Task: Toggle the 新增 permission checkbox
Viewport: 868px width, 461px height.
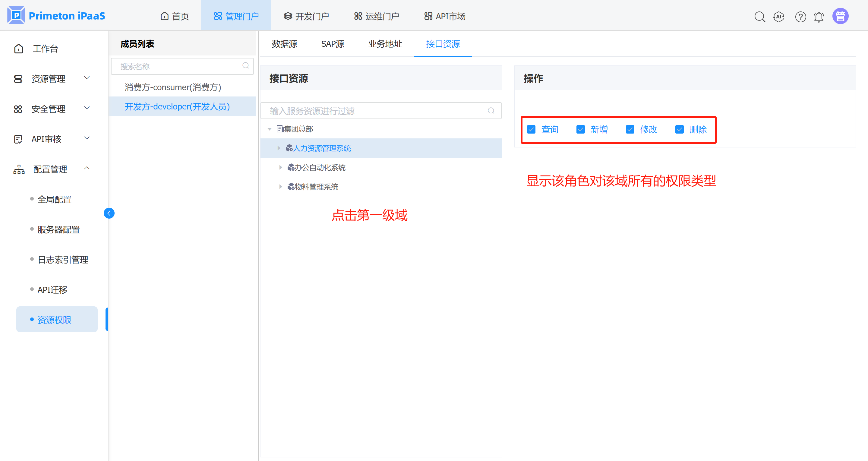Action: [x=581, y=129]
